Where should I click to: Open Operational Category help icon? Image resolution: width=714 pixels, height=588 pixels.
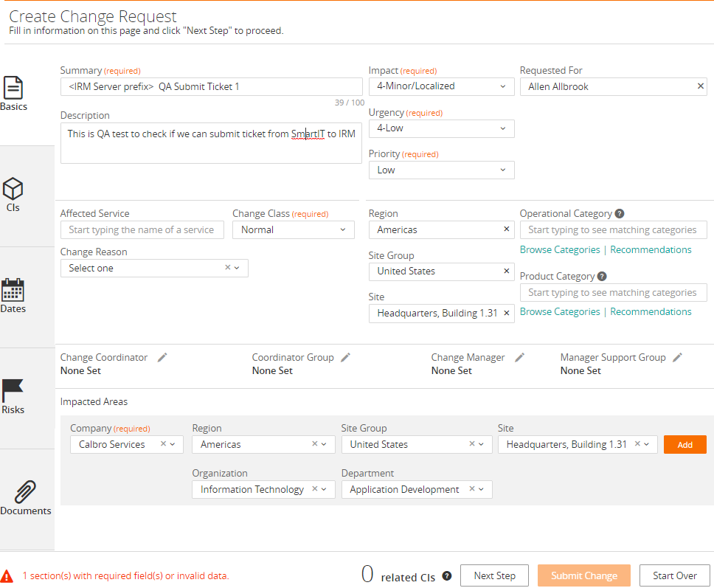click(620, 214)
